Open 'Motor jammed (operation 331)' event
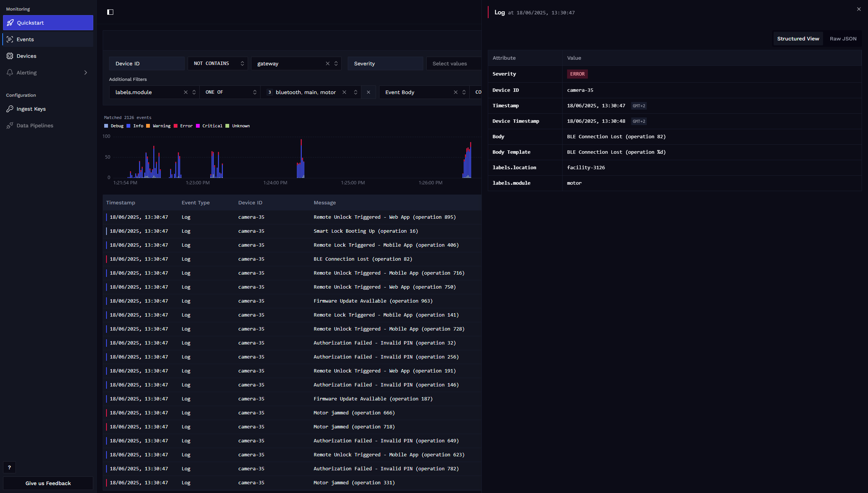868x493 pixels. pyautogui.click(x=292, y=483)
